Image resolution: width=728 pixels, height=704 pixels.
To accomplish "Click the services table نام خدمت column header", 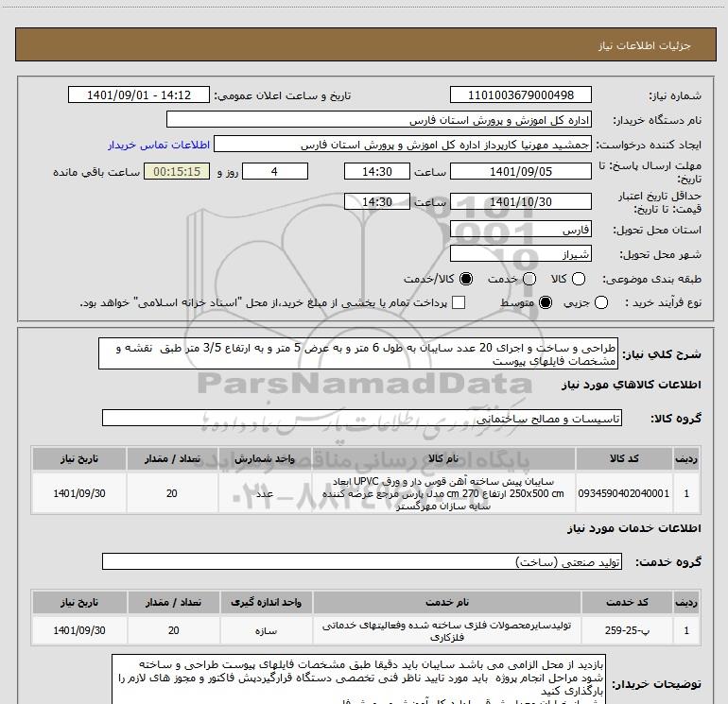I will [447, 602].
